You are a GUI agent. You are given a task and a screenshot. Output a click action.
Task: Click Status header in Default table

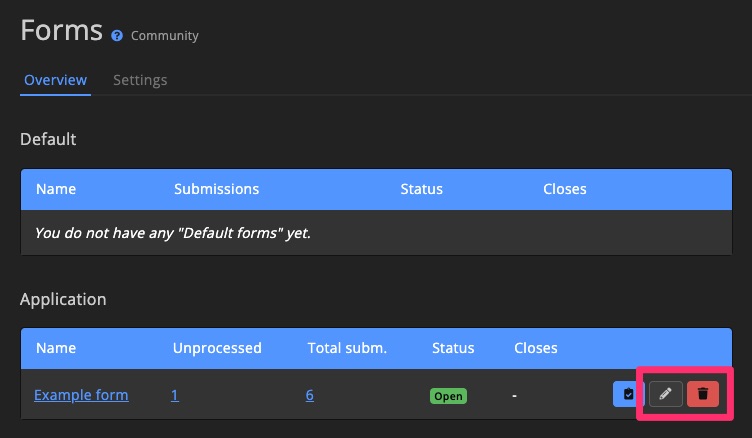[x=421, y=188]
